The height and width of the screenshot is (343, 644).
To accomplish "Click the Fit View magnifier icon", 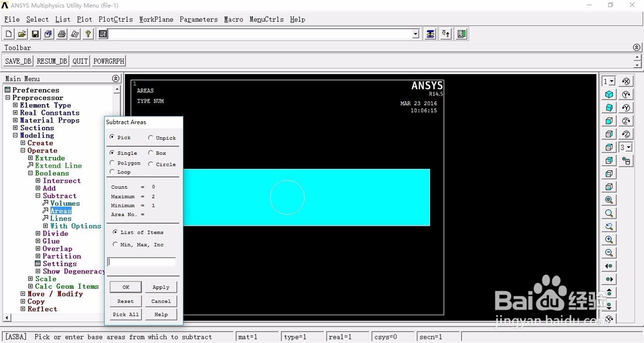I will (609, 201).
